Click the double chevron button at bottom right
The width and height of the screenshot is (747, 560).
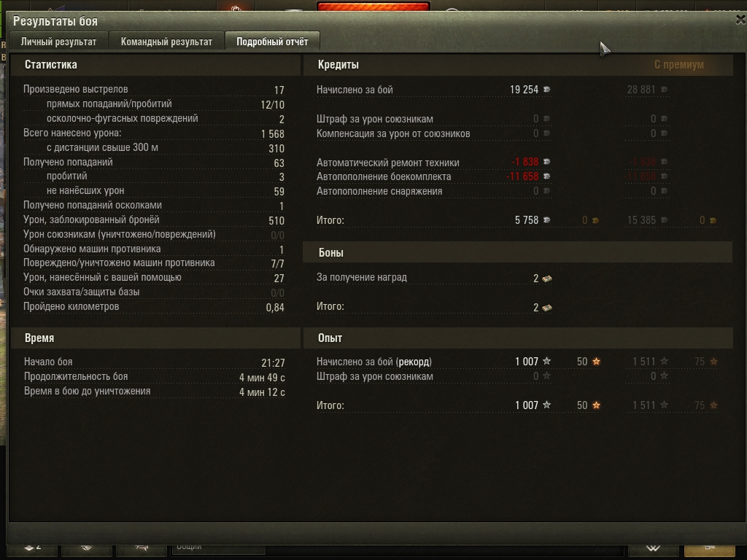(653, 548)
